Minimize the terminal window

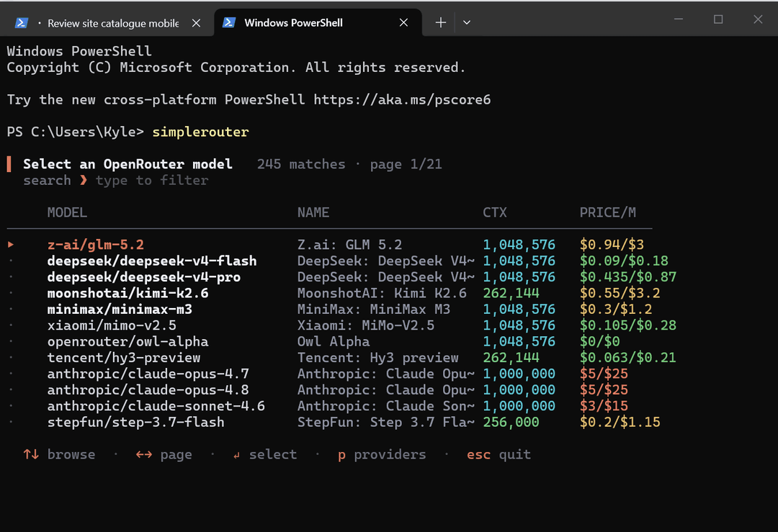click(679, 19)
